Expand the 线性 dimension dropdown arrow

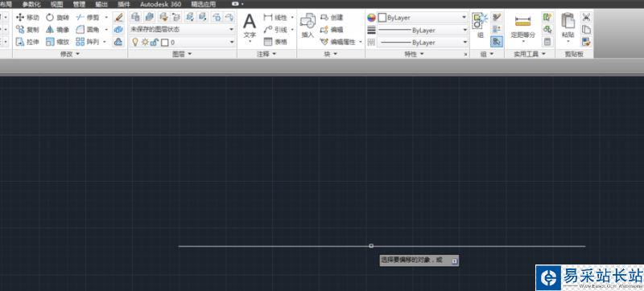click(292, 18)
